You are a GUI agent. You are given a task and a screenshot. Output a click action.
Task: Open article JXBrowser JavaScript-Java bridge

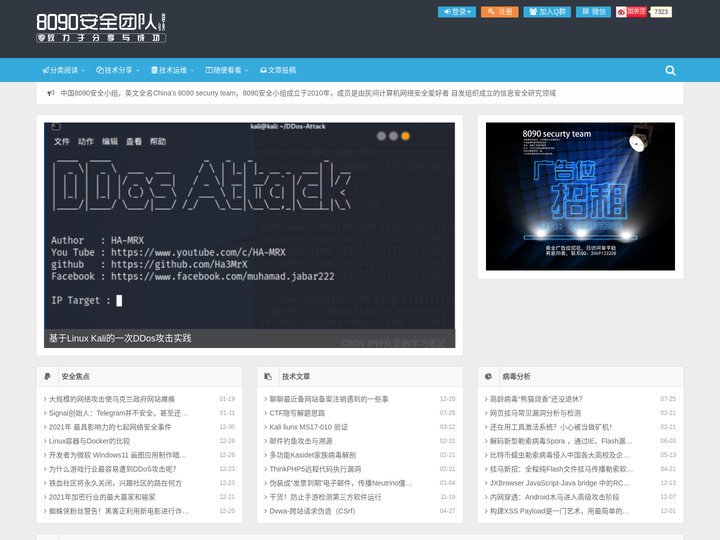560,483
